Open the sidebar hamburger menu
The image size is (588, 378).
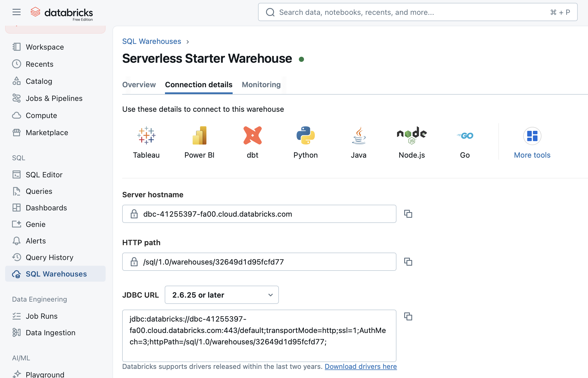coord(16,12)
